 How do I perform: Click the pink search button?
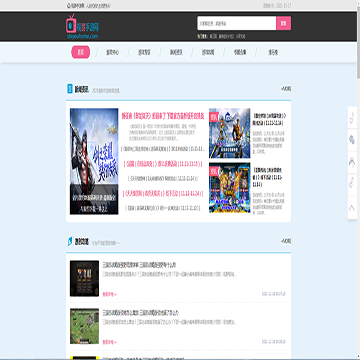pyautogui.click(x=284, y=23)
